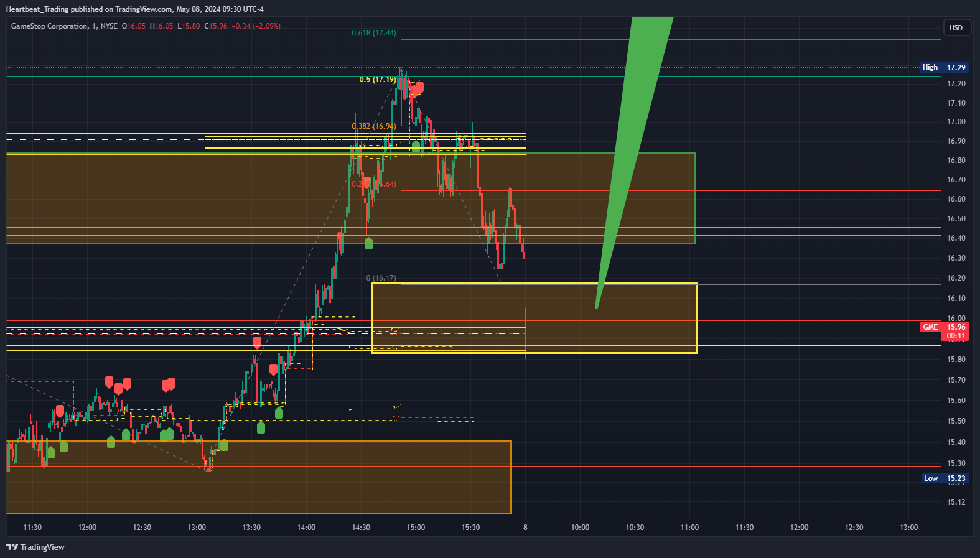Click the red GME ticker price tag
Image resolution: width=980 pixels, height=558 pixels.
[x=930, y=327]
